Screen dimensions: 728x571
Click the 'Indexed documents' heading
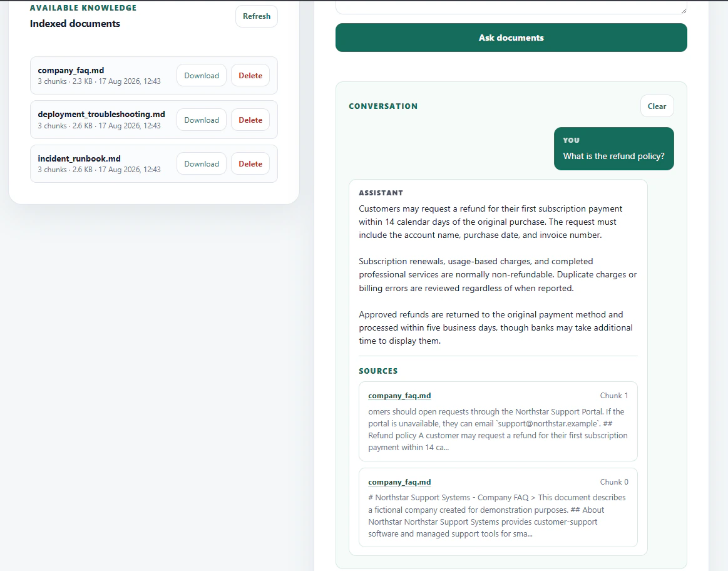pyautogui.click(x=74, y=24)
